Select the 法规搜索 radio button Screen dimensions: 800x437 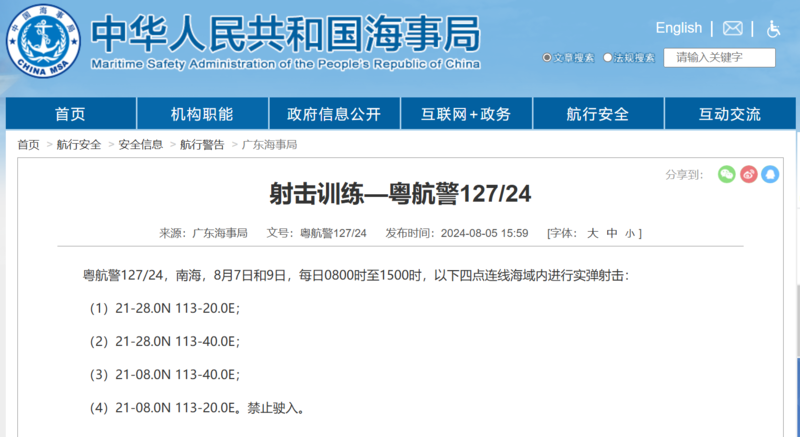tap(608, 58)
